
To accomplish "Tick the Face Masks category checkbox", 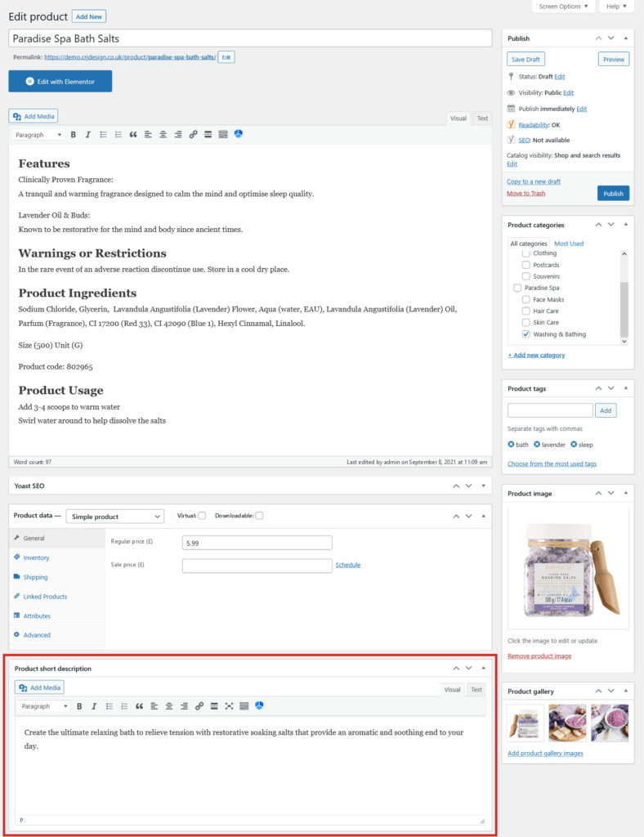I will point(526,299).
